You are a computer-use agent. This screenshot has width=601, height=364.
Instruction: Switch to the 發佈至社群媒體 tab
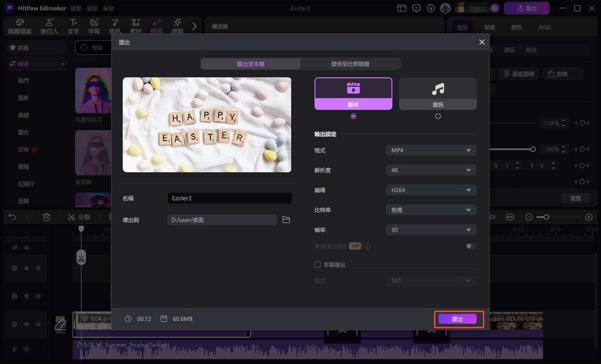click(350, 64)
